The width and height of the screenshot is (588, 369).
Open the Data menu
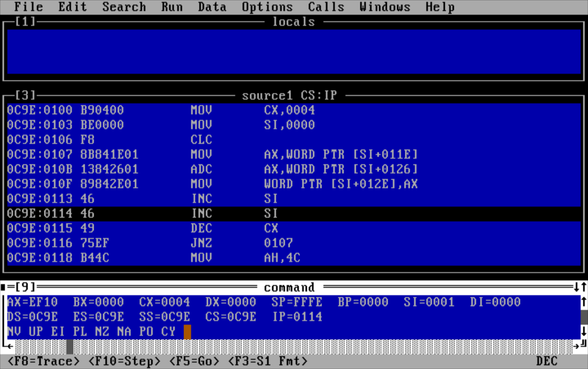click(x=212, y=7)
